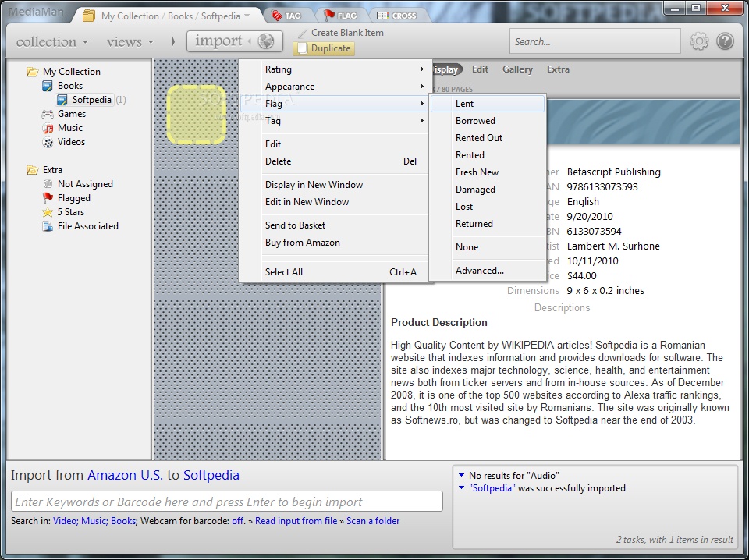Expand the Tag submenu
The height and width of the screenshot is (560, 749).
click(335, 121)
